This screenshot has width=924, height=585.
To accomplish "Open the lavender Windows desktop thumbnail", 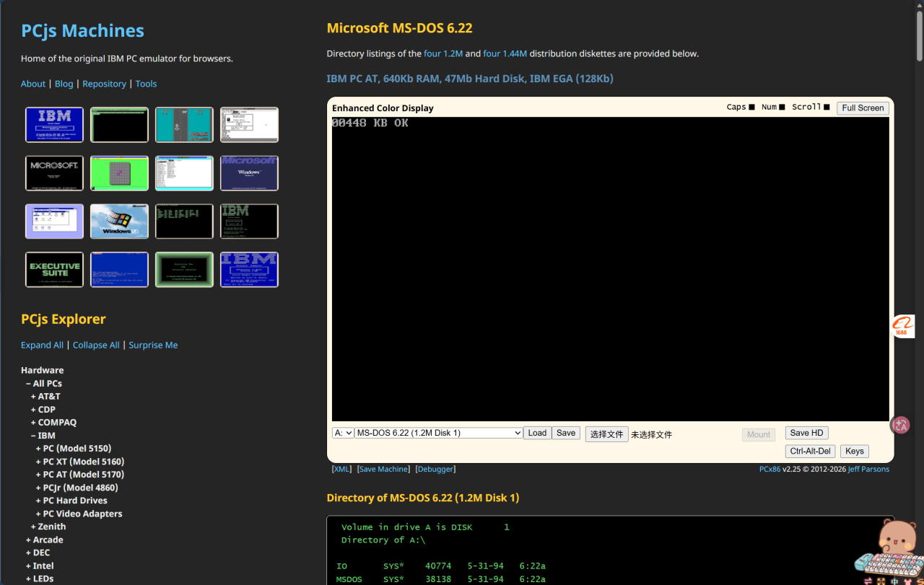I will (x=54, y=221).
